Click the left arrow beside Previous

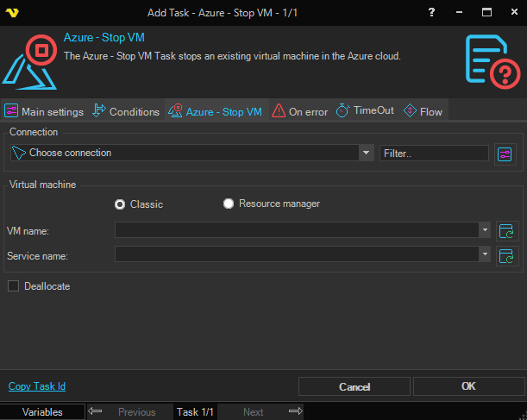96,412
